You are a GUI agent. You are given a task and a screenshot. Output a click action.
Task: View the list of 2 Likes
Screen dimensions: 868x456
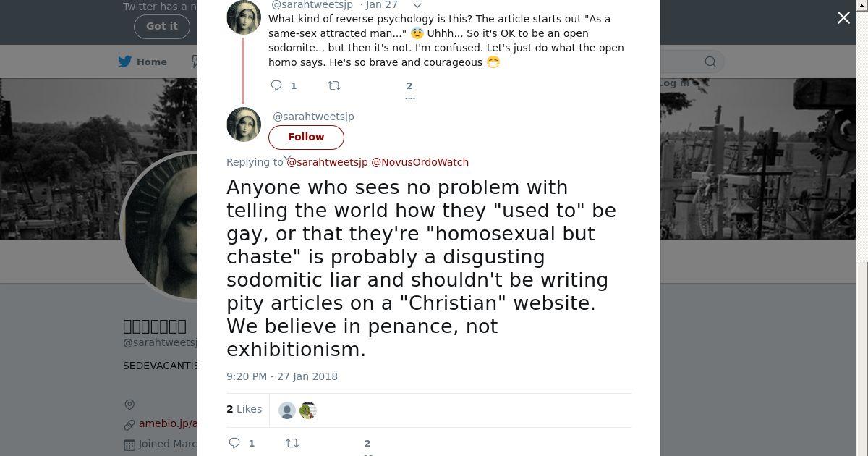tap(244, 409)
